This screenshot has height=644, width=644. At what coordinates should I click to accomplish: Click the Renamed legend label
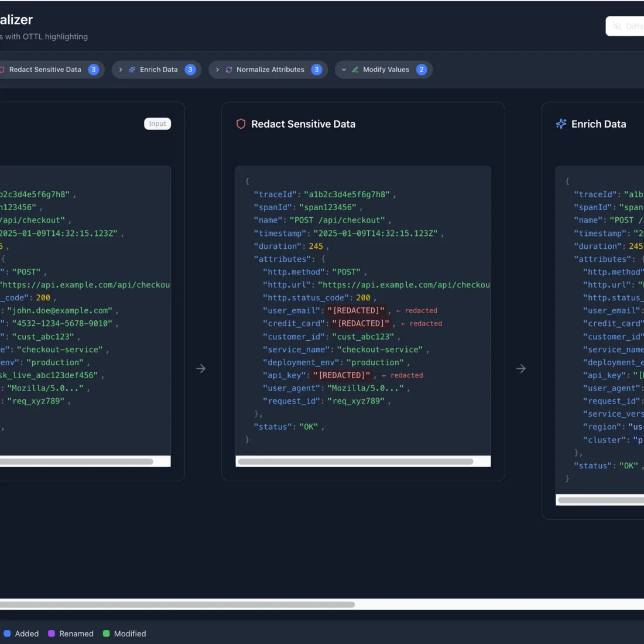pos(76,633)
